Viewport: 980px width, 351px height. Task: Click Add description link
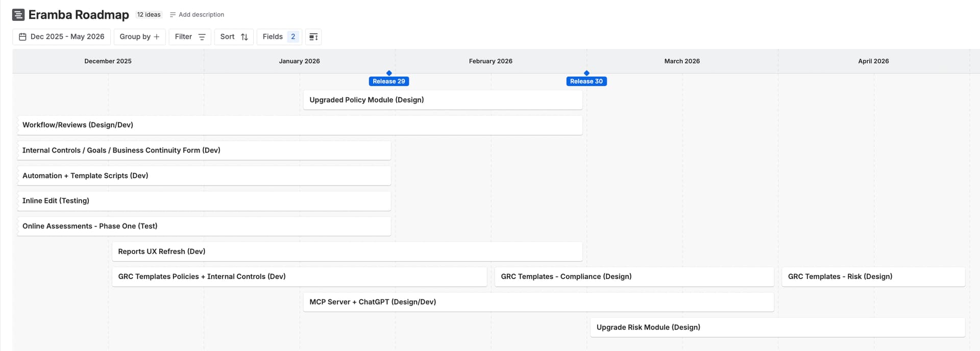coord(197,15)
